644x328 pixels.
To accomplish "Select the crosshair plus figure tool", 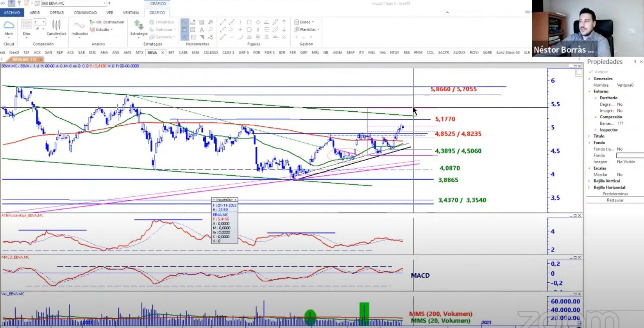I will 240,30.
